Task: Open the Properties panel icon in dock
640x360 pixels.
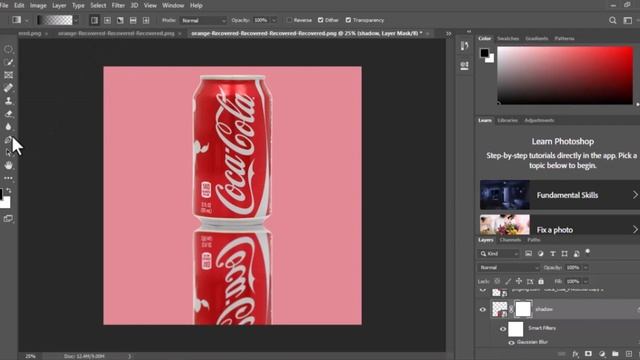Action: pyautogui.click(x=464, y=65)
